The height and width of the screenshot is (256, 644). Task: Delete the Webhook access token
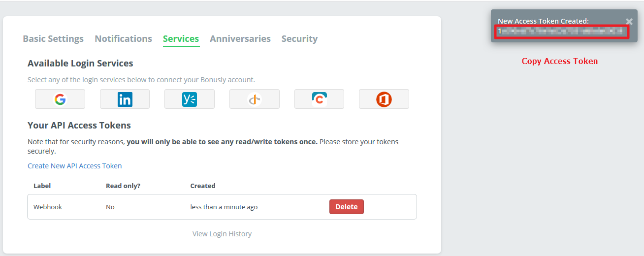(347, 207)
